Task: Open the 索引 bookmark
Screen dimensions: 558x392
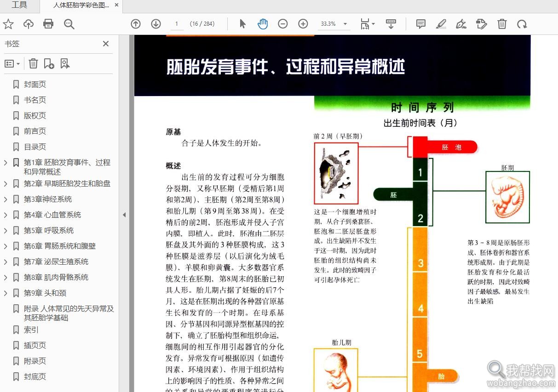Action: coord(31,330)
